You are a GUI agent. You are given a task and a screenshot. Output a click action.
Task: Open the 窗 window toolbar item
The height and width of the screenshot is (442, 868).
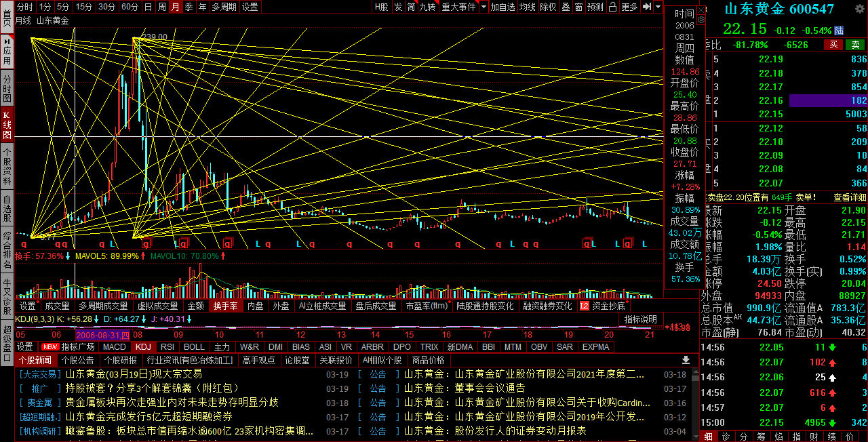tap(578, 7)
